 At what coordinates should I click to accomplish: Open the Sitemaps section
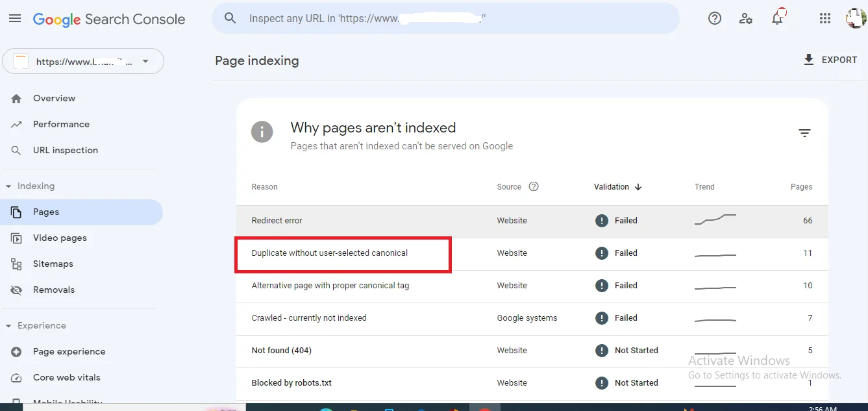point(81,264)
